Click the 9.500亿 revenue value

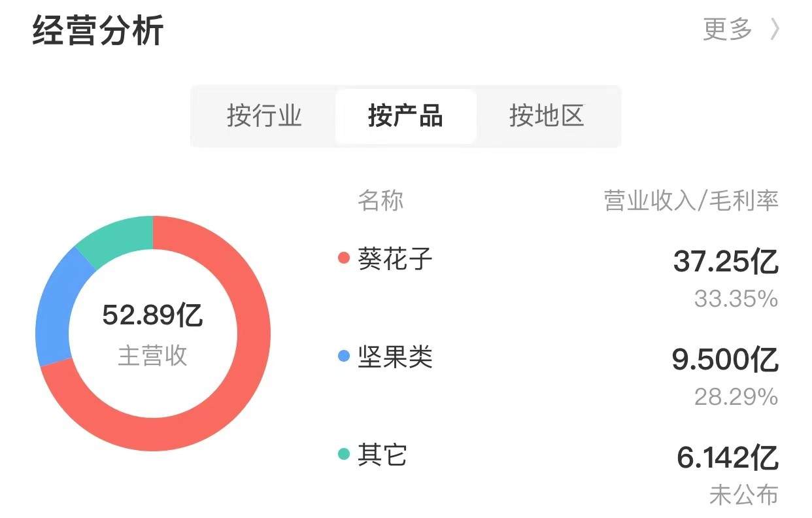coord(725,360)
